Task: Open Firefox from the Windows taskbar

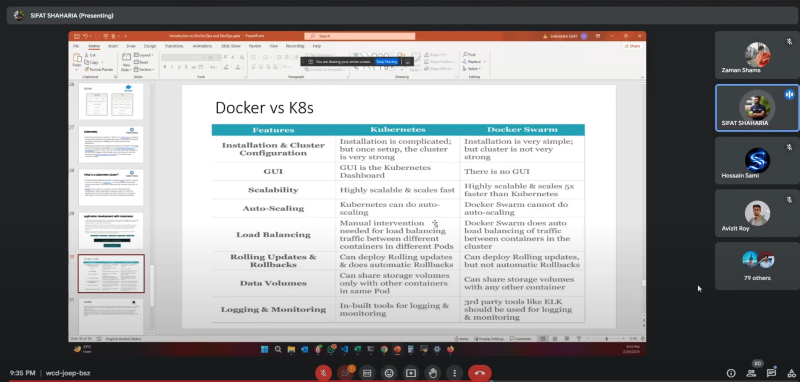Action: (x=450, y=349)
